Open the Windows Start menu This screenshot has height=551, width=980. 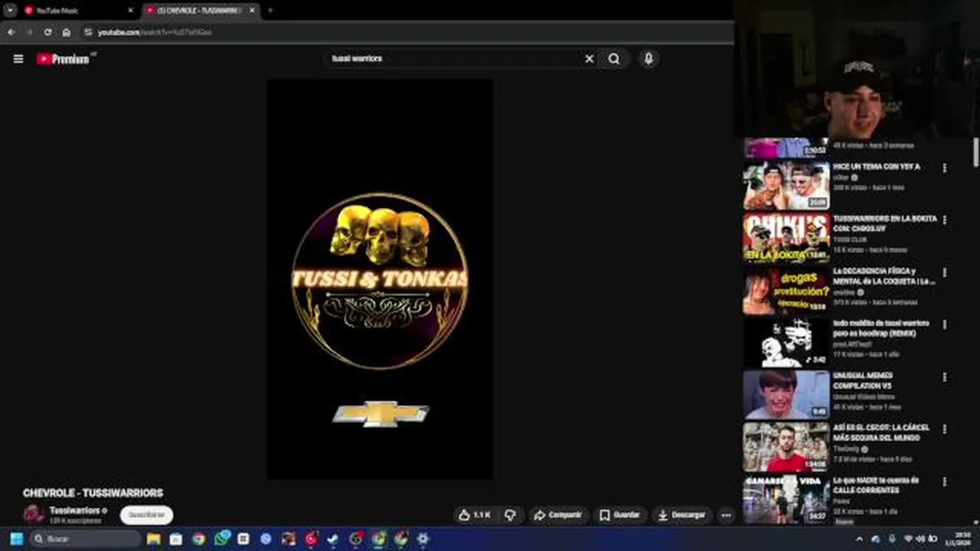[16, 539]
